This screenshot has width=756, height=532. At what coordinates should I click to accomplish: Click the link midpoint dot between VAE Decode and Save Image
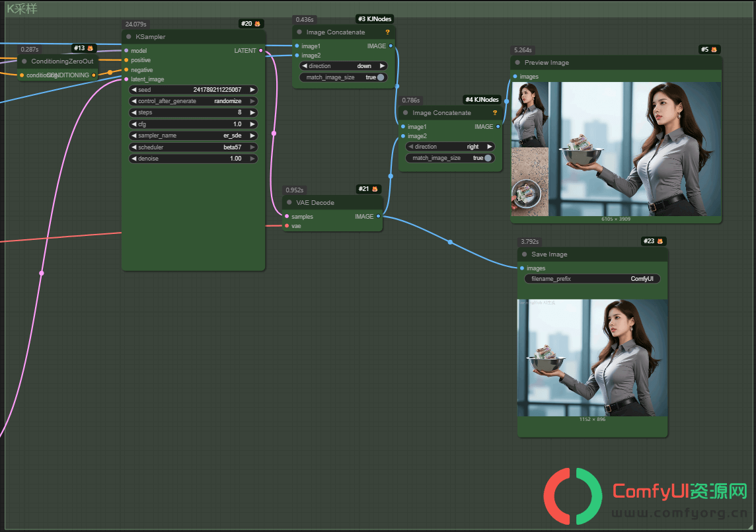450,242
